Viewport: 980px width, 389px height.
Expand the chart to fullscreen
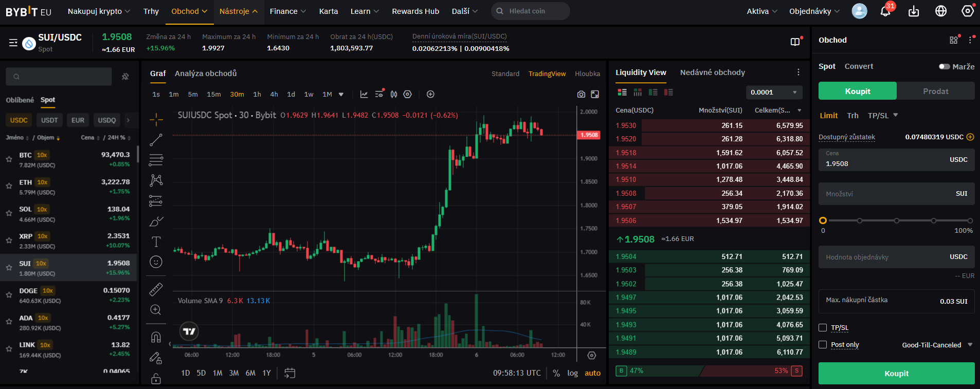(x=595, y=94)
